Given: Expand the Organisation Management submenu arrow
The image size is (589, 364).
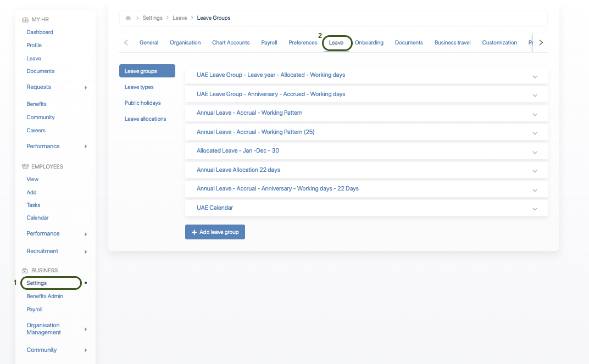Looking at the screenshot, I should pos(86,329).
